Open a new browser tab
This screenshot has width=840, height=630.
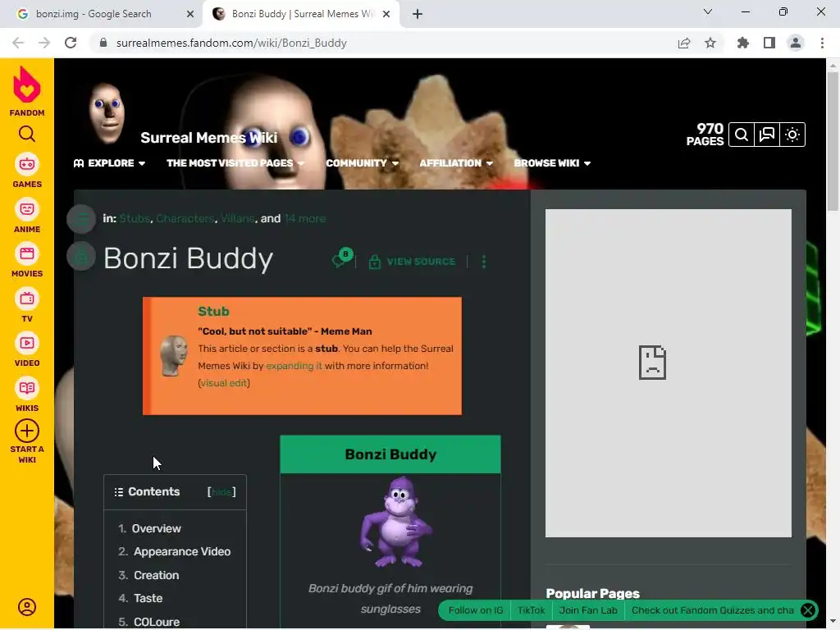coord(418,14)
